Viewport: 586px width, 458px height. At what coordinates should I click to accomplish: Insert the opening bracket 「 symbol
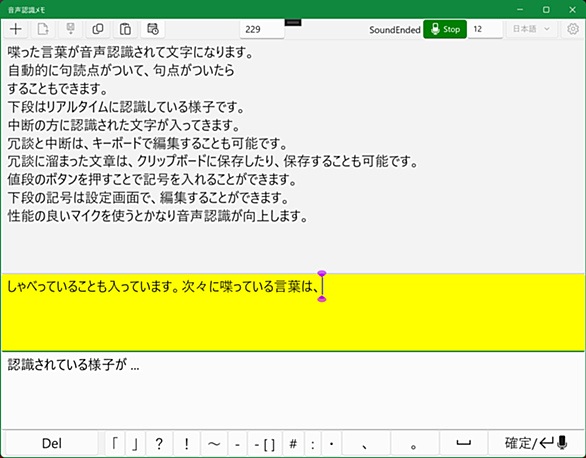115,443
